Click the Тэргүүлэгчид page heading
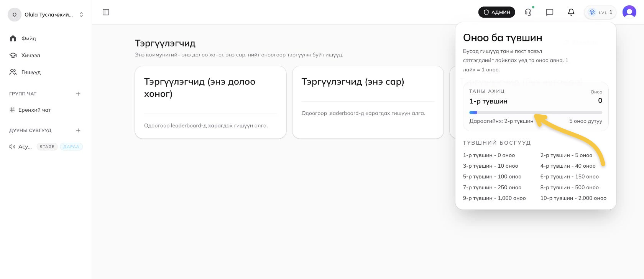The height and width of the screenshot is (279, 644). click(165, 43)
